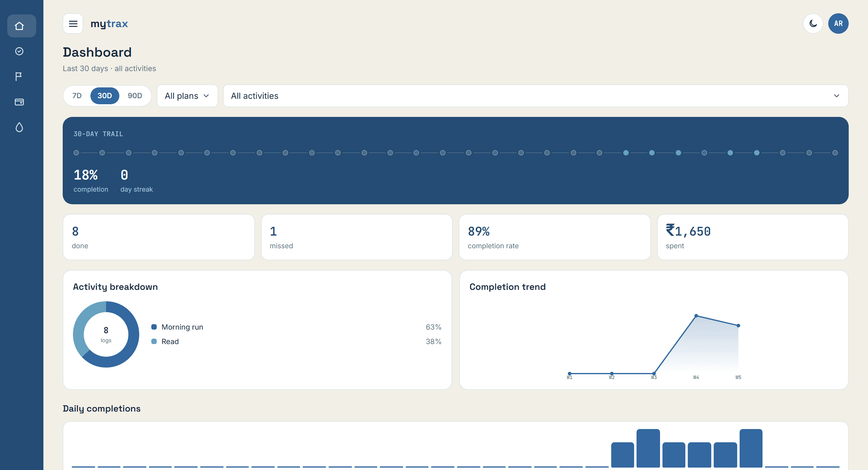Click the Morning run legend label
The image size is (868, 470).
[x=182, y=327]
